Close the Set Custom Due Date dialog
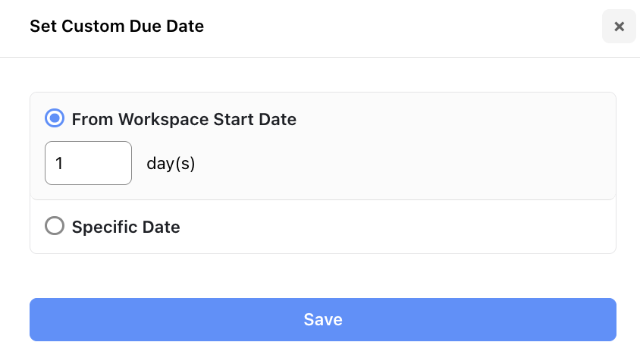This screenshot has height=364, width=640. point(619,27)
